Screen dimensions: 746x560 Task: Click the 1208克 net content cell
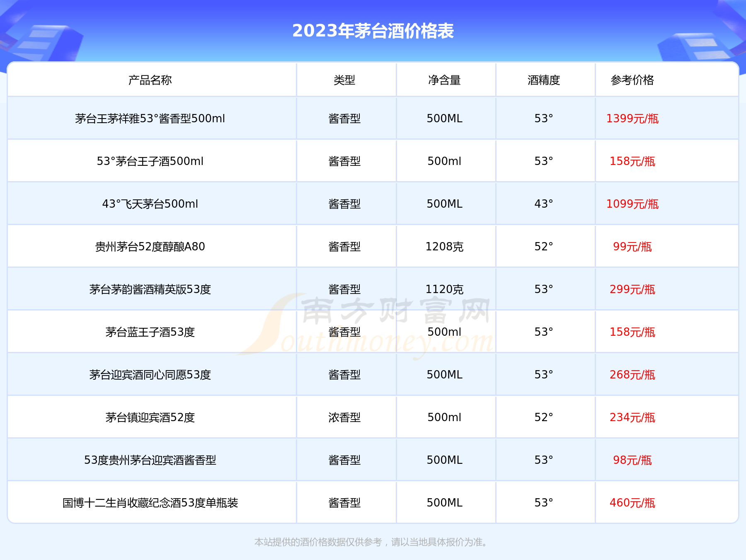[x=444, y=247]
